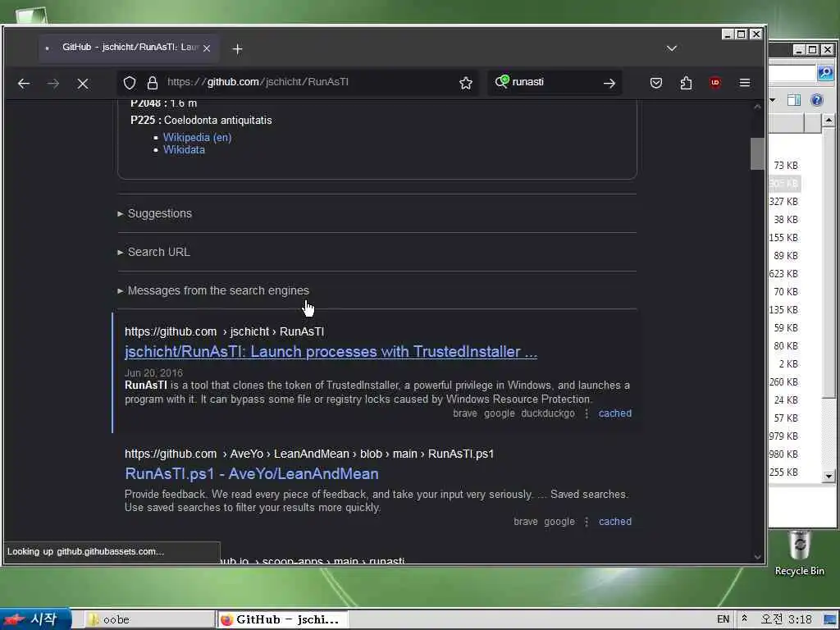
Task: Expand the system tray hidden icons arrow
Action: click(x=744, y=619)
